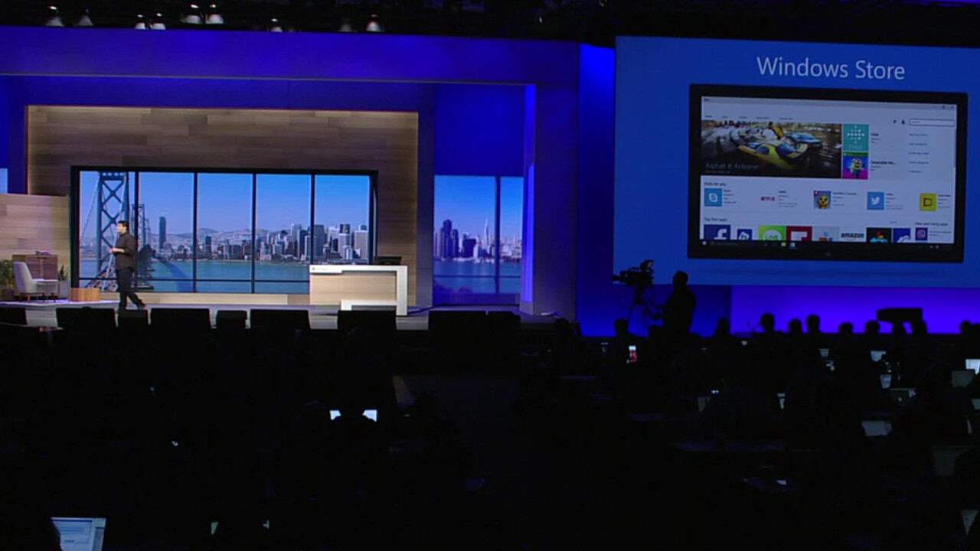The width and height of the screenshot is (980, 551).
Task: Select the Twitter app icon
Action: (x=875, y=200)
